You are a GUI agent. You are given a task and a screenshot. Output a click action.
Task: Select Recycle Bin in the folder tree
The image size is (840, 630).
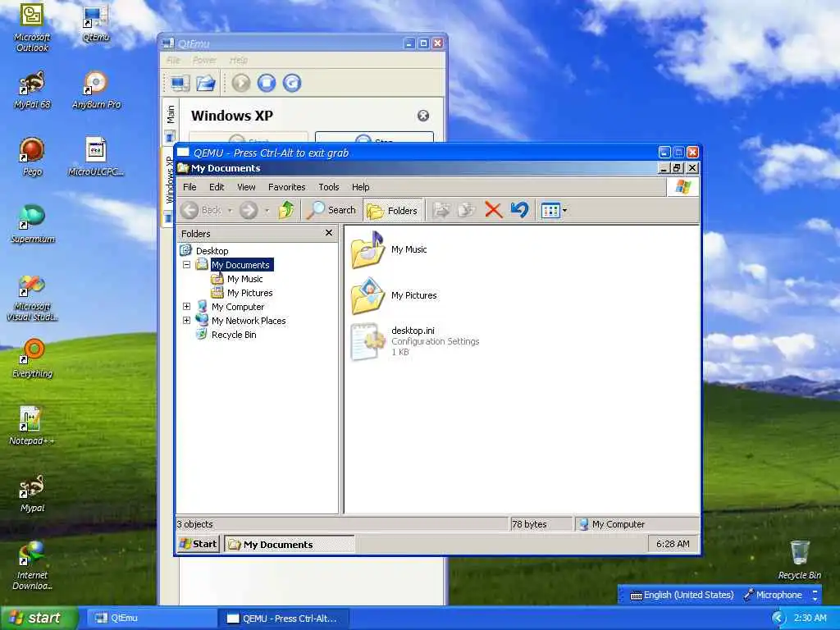coord(234,335)
